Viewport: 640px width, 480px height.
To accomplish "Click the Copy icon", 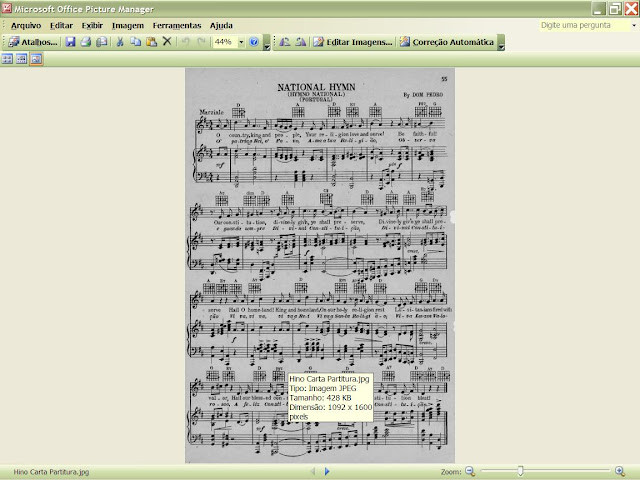I will tap(136, 42).
